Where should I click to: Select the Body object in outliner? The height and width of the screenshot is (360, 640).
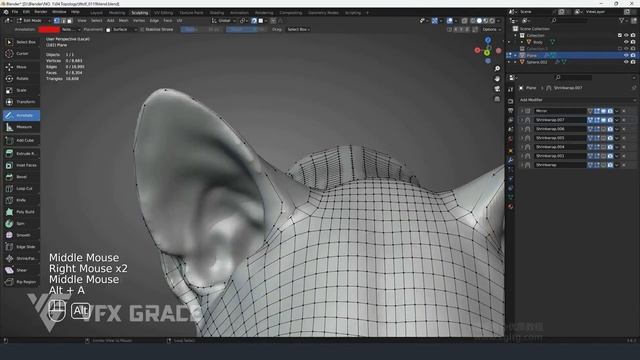pos(538,42)
